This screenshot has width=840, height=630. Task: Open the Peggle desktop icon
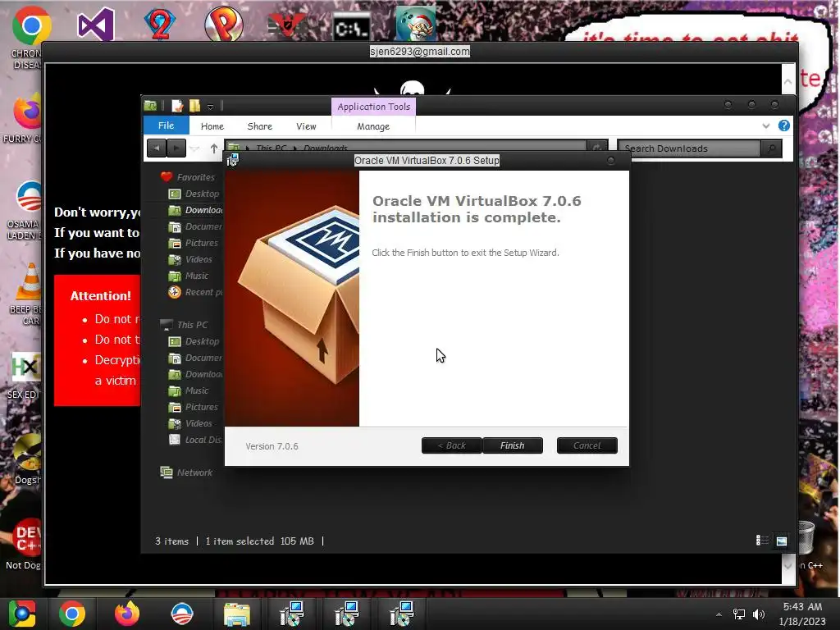click(x=223, y=24)
